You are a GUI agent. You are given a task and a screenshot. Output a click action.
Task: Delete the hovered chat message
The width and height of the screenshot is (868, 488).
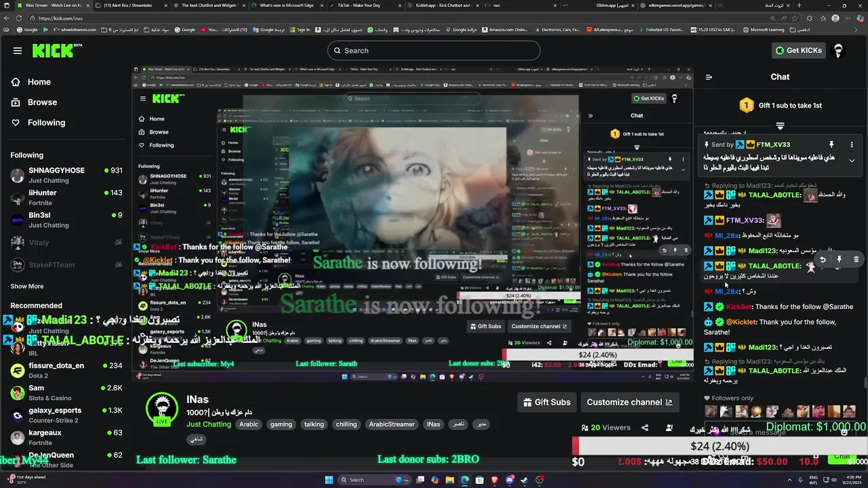[x=856, y=260]
